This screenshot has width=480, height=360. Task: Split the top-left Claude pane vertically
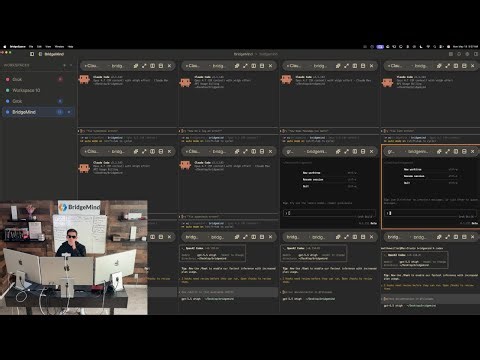152,66
